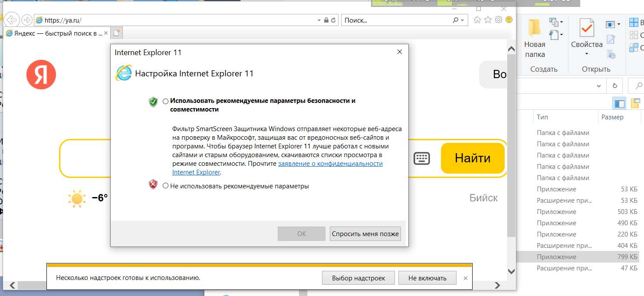The height and width of the screenshot is (296, 644).
Task: Open a new tab in Internet Explorer
Action: pyautogui.click(x=116, y=33)
